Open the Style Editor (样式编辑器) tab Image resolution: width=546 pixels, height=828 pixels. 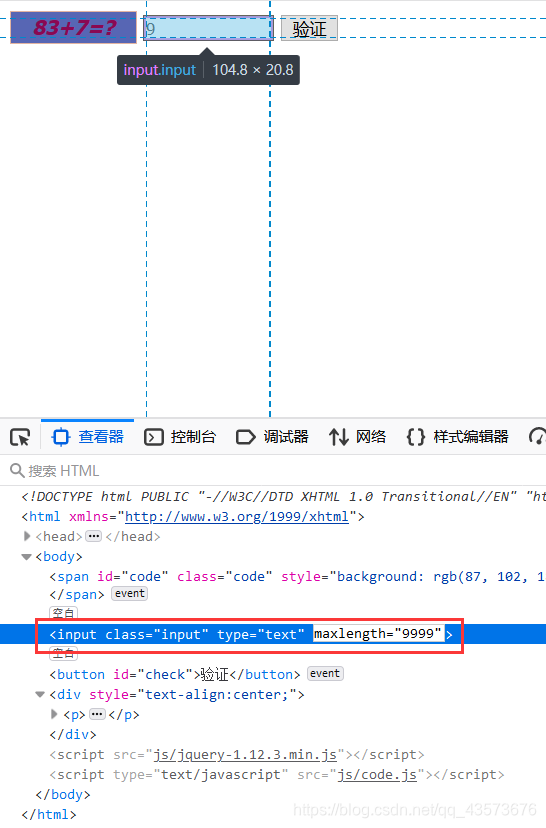pyautogui.click(x=457, y=437)
